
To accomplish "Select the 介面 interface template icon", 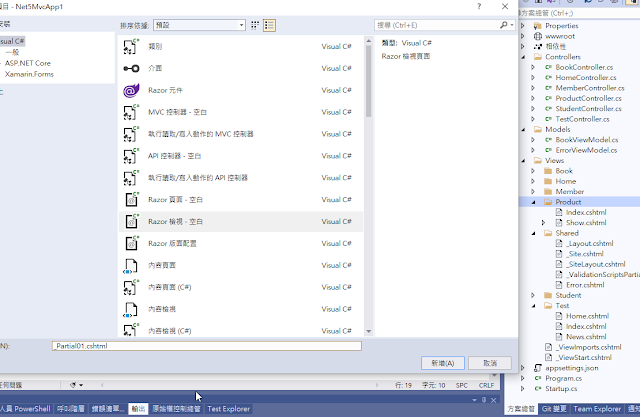I will tap(131, 68).
